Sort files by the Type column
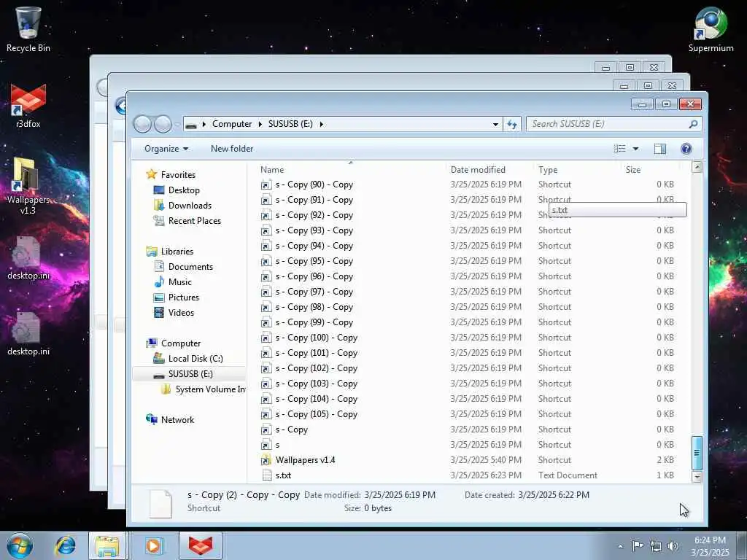Image resolution: width=747 pixels, height=560 pixels. (548, 169)
